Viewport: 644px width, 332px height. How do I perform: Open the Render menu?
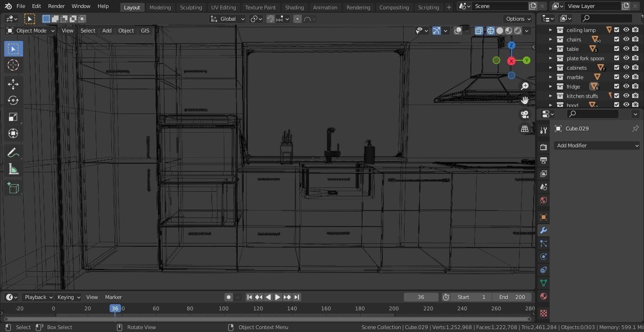(x=56, y=6)
